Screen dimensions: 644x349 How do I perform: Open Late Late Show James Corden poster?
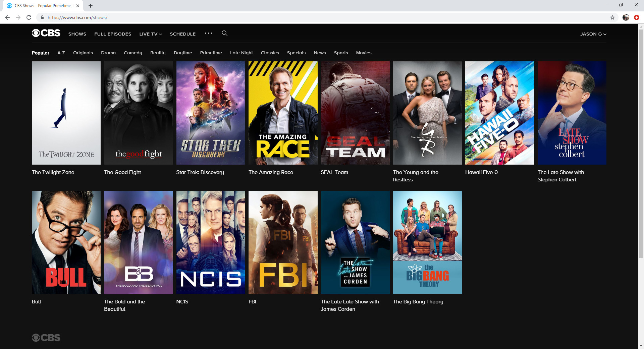[x=355, y=242]
